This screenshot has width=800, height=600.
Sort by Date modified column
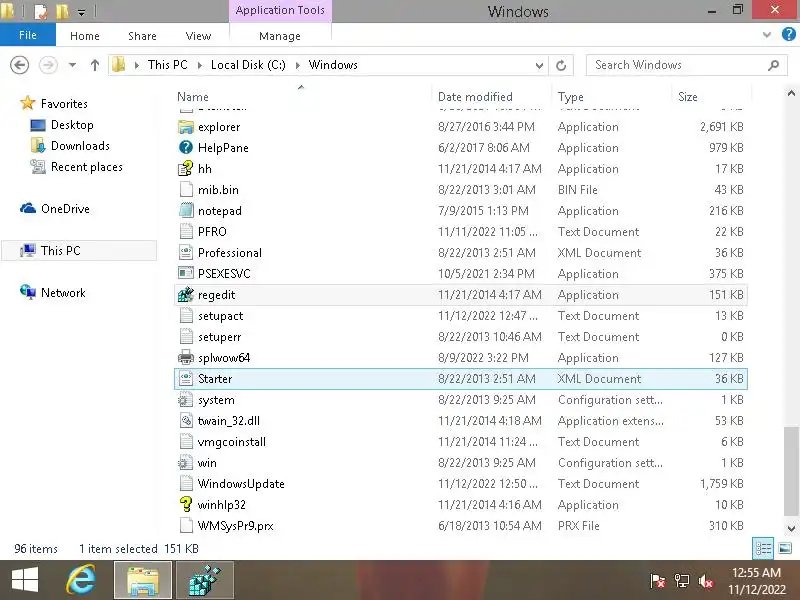(x=475, y=96)
